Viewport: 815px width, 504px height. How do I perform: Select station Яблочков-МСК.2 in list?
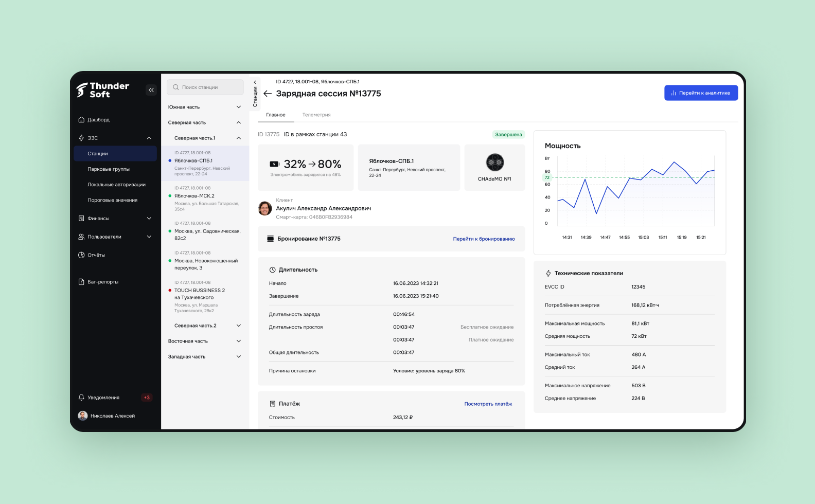[205, 199]
